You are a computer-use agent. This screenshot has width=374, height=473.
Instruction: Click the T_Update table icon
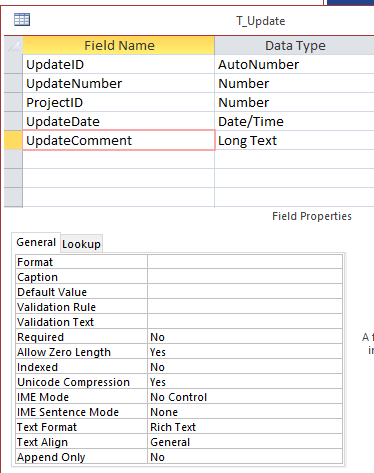(22, 19)
